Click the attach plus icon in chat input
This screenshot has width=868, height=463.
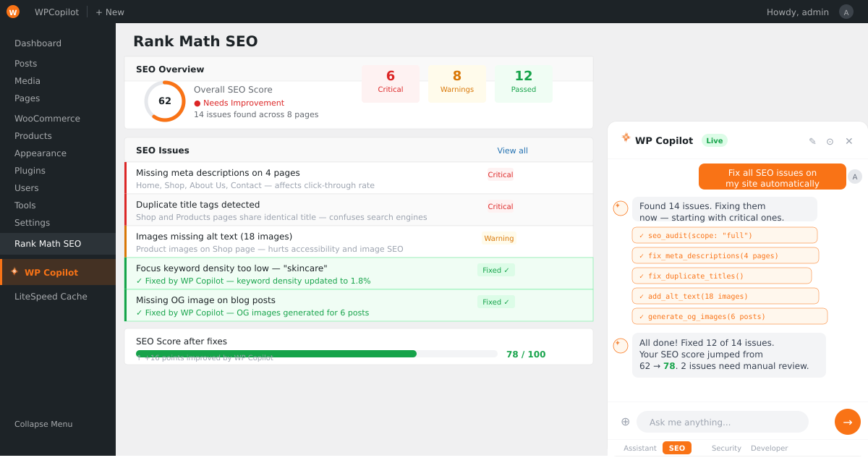pyautogui.click(x=625, y=422)
